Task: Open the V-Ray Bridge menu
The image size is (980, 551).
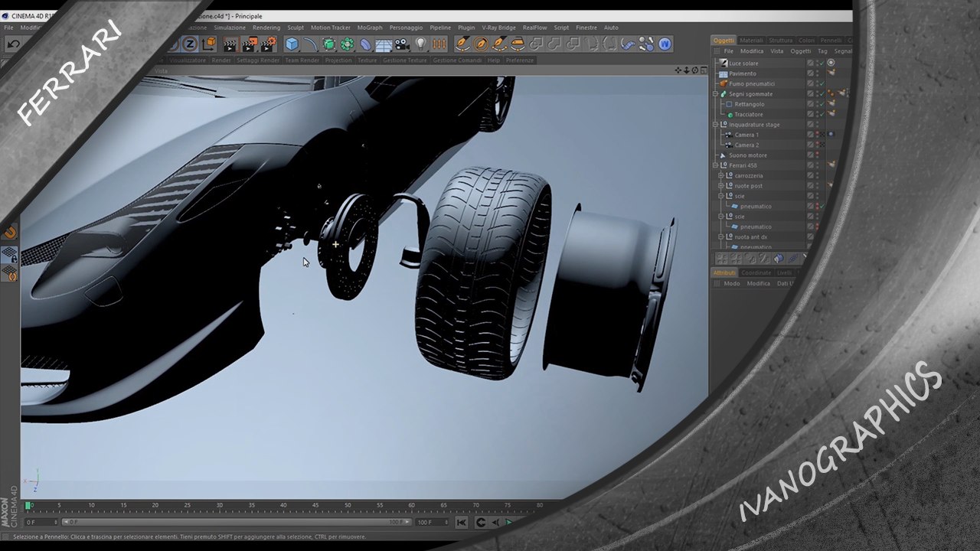Action: 498,28
